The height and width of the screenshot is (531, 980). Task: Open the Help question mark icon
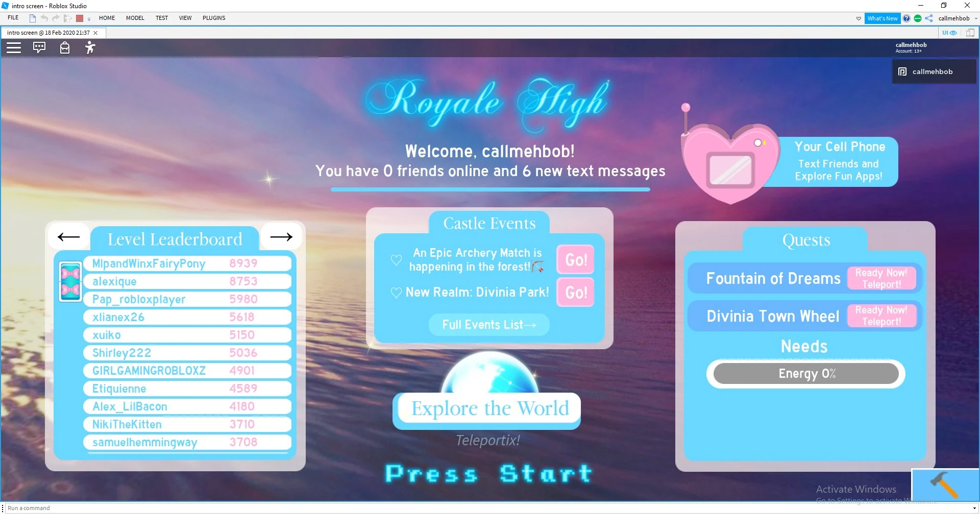[906, 18]
